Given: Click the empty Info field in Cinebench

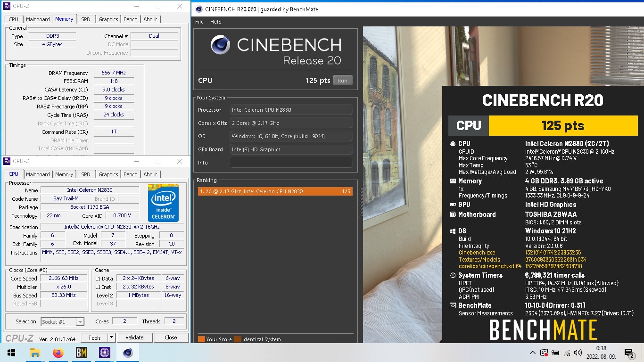Looking at the screenshot, I should 291,163.
